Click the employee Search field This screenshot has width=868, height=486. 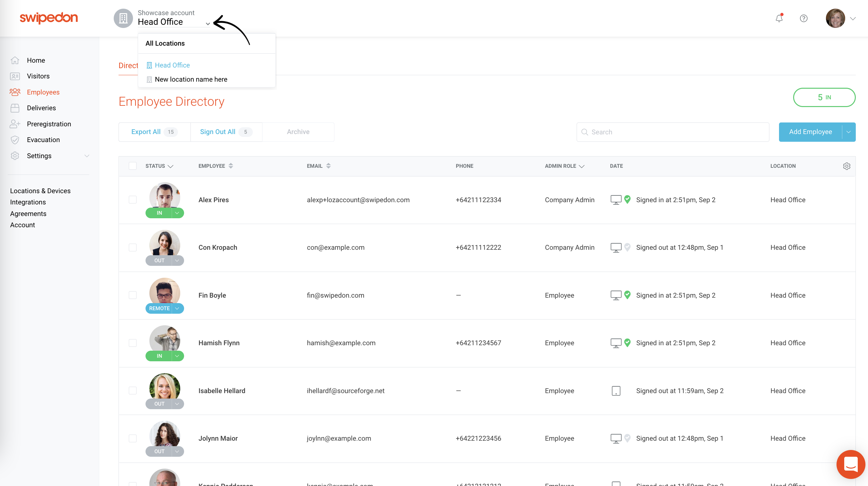coord(677,132)
